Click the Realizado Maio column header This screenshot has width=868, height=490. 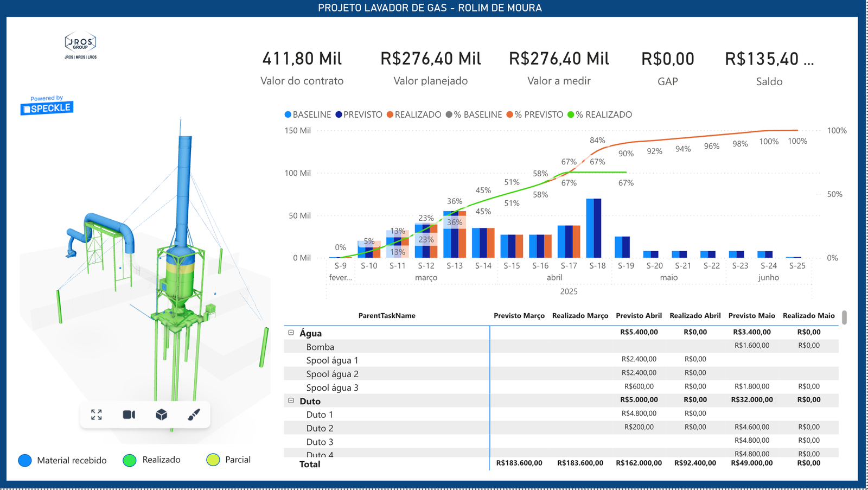click(808, 315)
